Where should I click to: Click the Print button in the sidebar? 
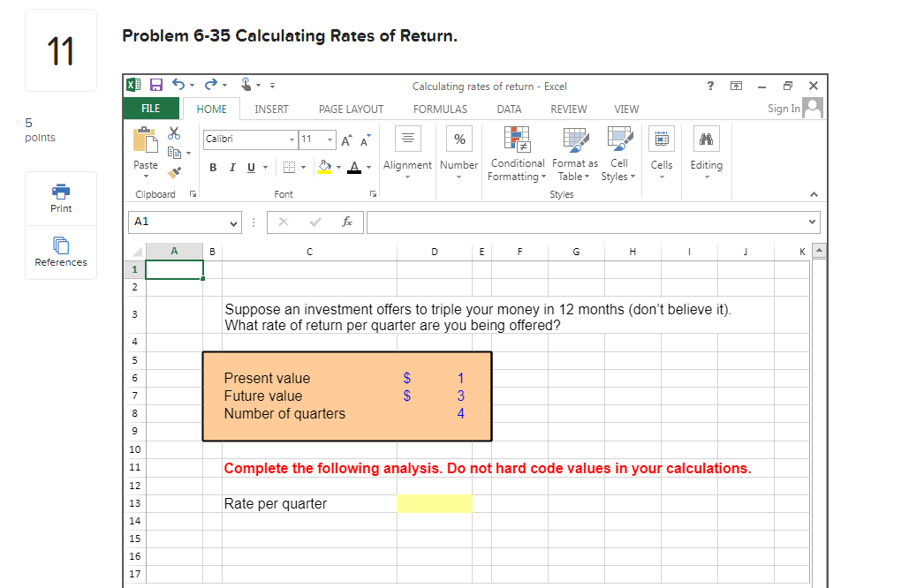pos(60,198)
